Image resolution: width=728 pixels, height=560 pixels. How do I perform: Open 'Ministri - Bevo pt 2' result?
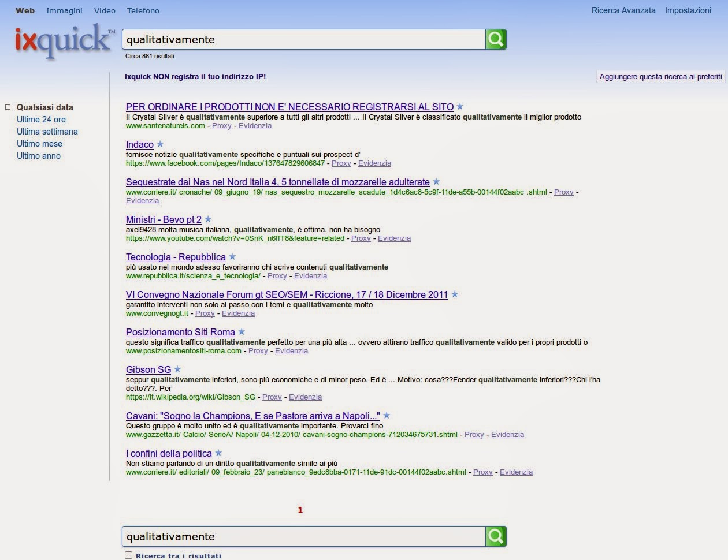164,219
